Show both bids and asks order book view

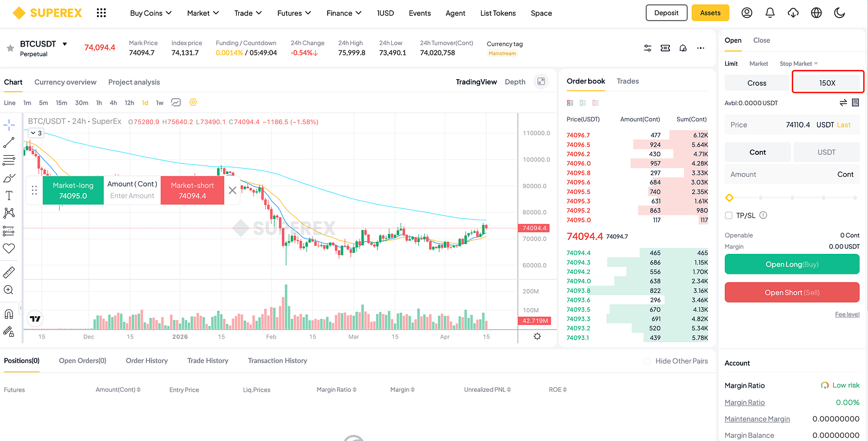pos(570,103)
